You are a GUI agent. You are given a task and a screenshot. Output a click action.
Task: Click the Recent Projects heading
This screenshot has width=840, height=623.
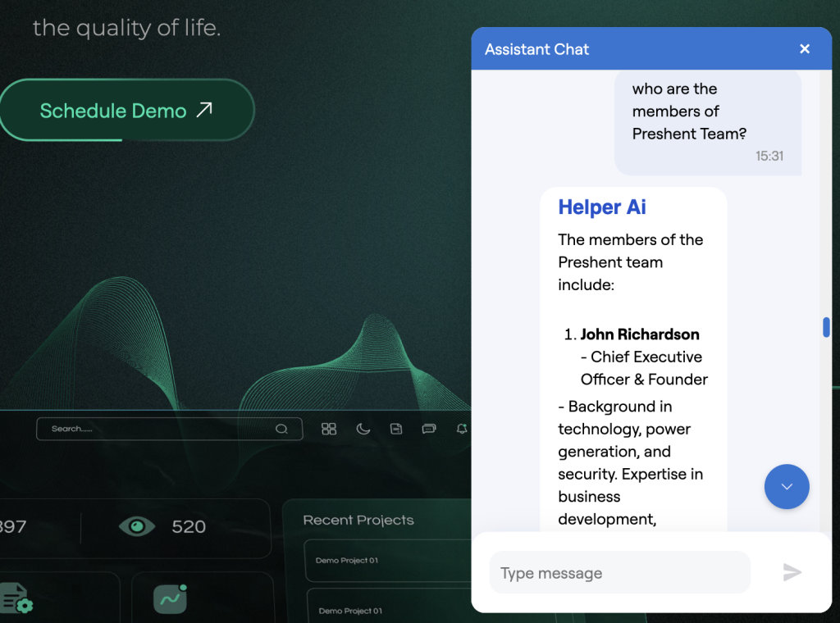coord(358,521)
